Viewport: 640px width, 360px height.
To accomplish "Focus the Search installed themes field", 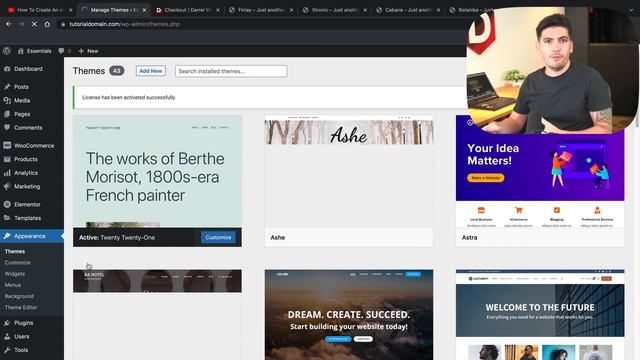I will (231, 71).
